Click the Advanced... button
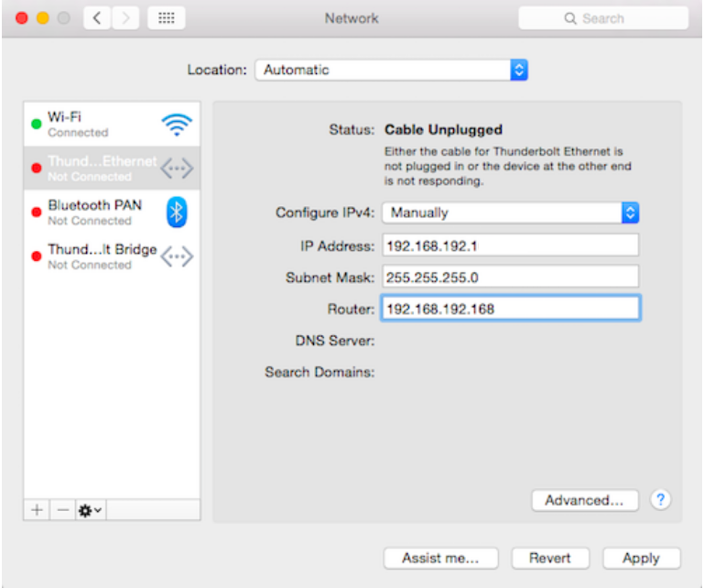 (x=584, y=500)
